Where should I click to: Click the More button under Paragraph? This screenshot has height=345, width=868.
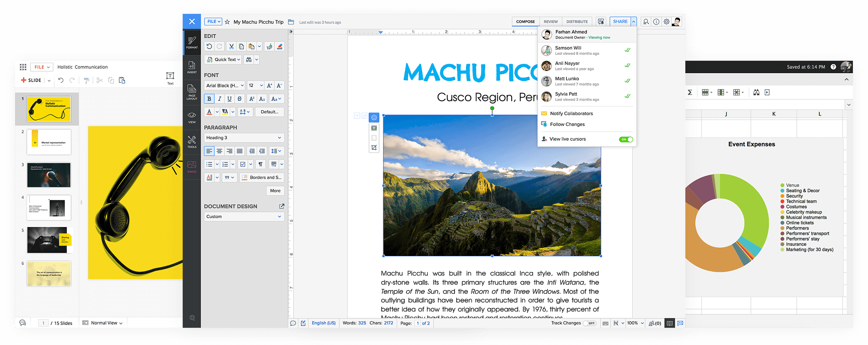(275, 191)
